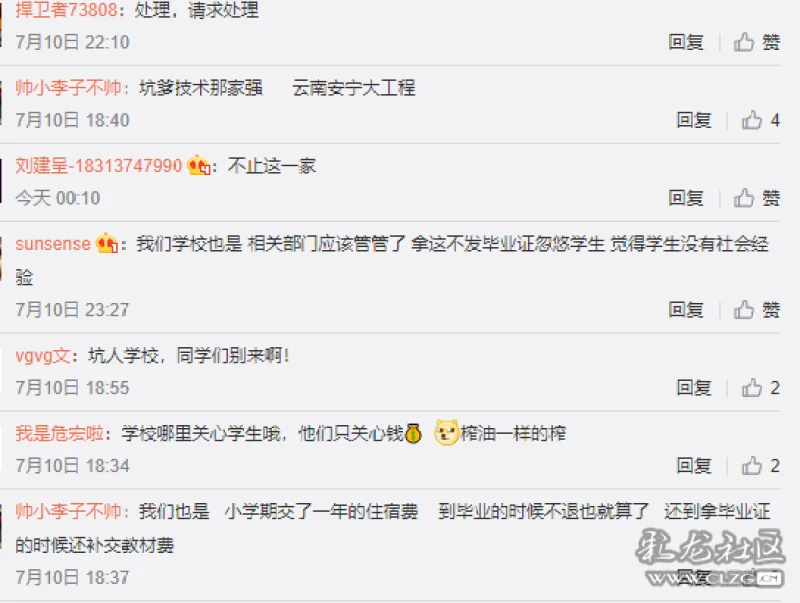Reply to 捍卫者73808's comment
The image size is (800, 603).
click(686, 42)
